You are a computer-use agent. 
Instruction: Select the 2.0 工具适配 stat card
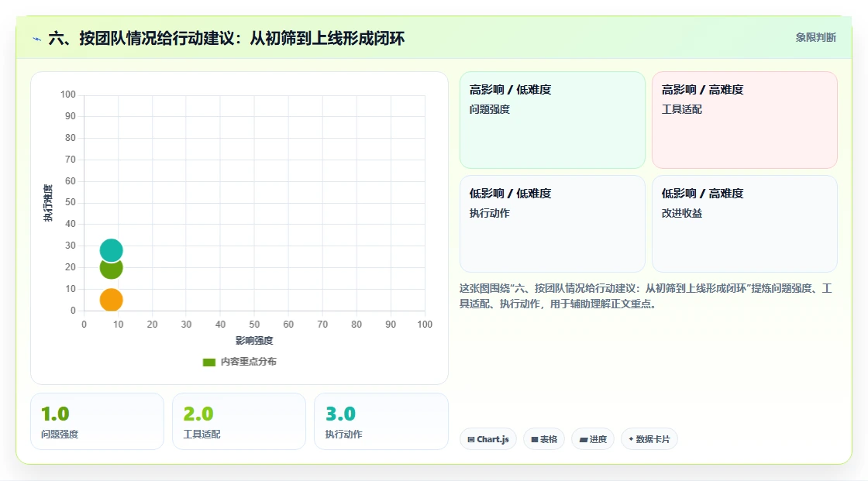239,421
